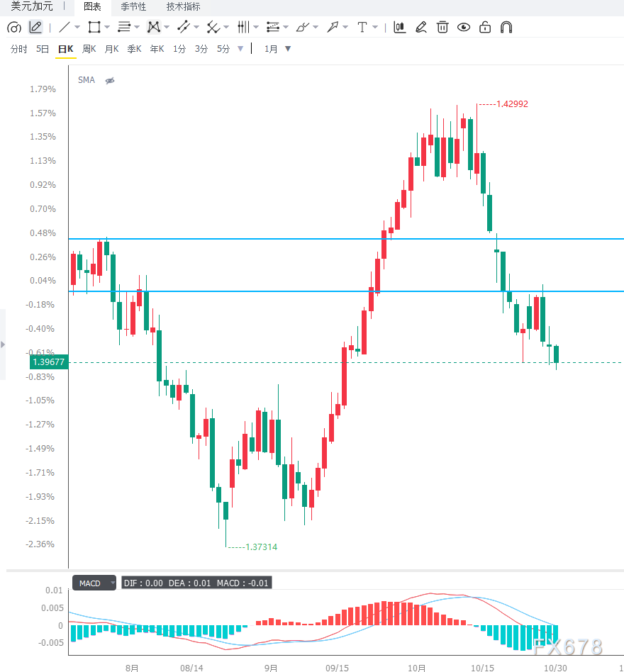Image resolution: width=624 pixels, height=672 pixels.
Task: Click the circular indicator icon at toolbar start
Action: tap(14, 28)
